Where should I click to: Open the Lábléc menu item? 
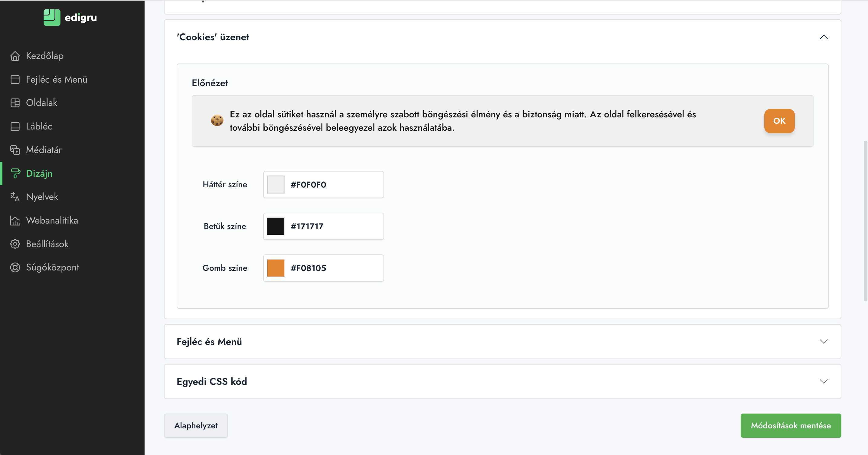39,126
